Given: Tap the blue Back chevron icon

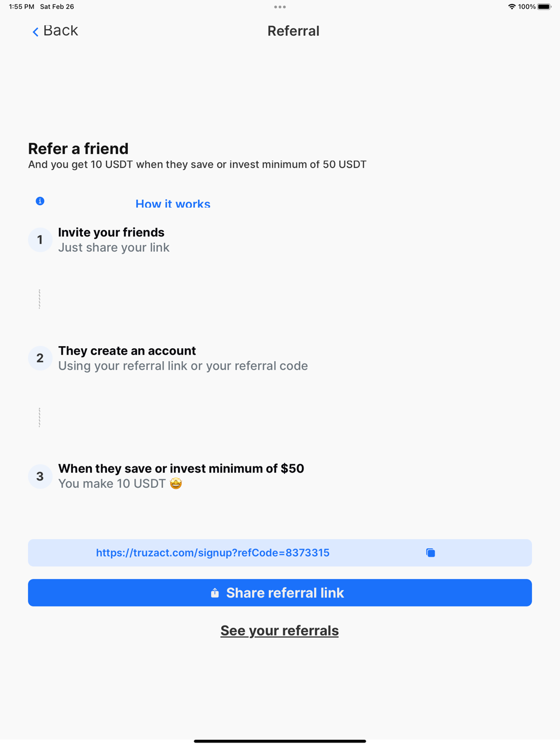Looking at the screenshot, I should [x=35, y=32].
